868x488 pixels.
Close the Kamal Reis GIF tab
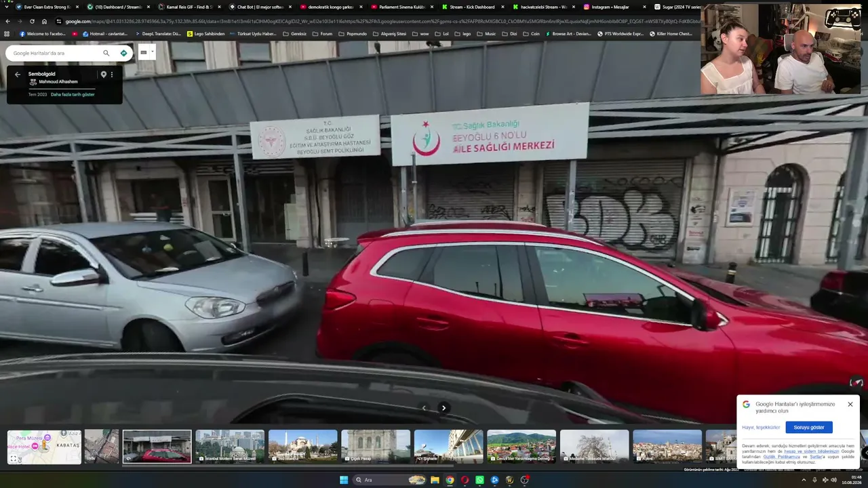pyautogui.click(x=219, y=7)
